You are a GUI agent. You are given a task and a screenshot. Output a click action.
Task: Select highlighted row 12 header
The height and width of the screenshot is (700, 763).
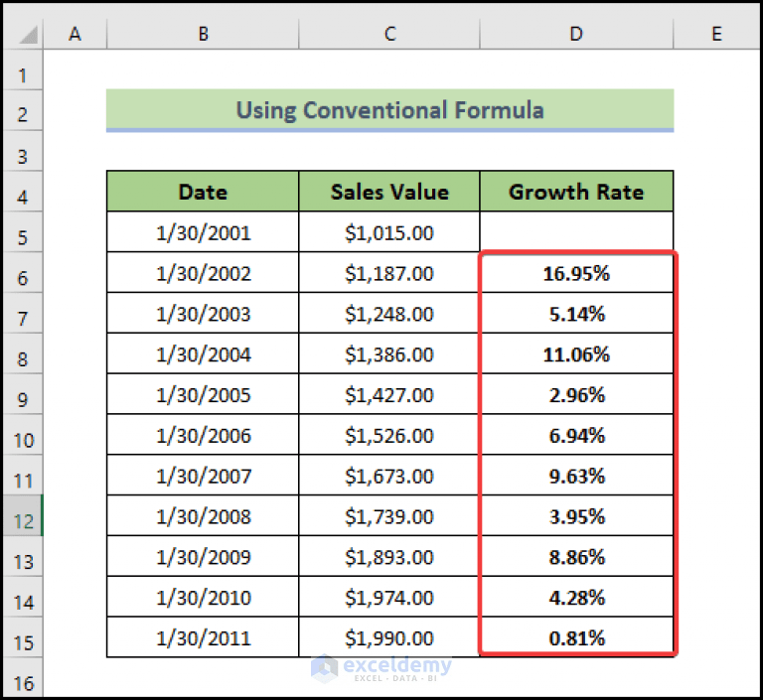[x=23, y=515]
